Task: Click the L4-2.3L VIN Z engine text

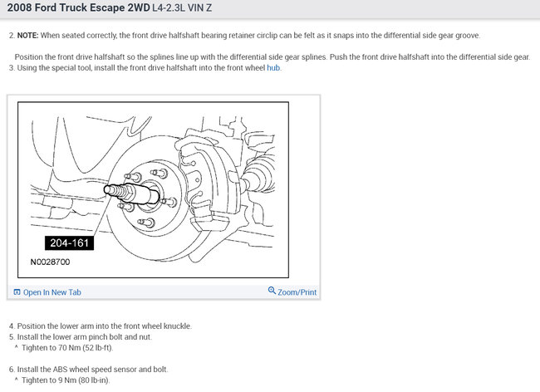Action: (182, 7)
